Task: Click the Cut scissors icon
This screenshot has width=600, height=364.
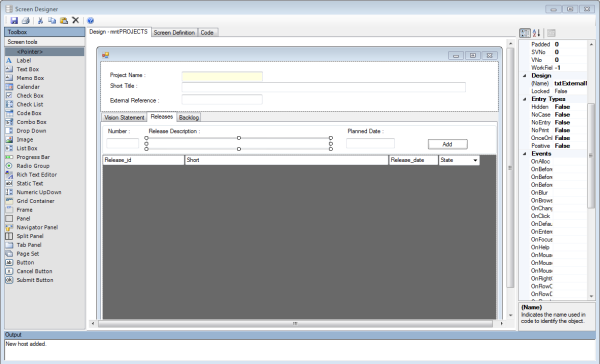Action: [x=40, y=21]
